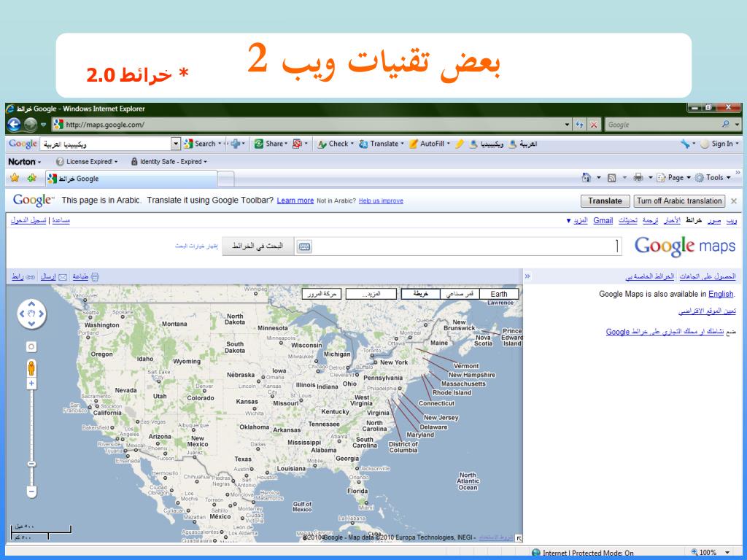Click the on-screen keyboard icon beside search box
The width and height of the screenshot is (747, 560).
pyautogui.click(x=304, y=246)
